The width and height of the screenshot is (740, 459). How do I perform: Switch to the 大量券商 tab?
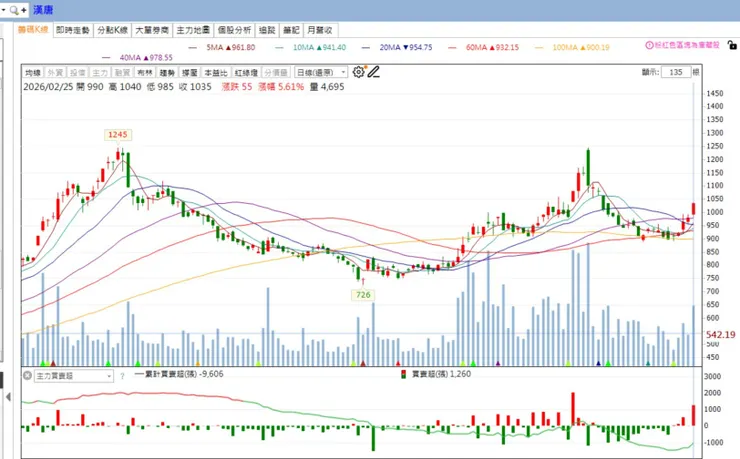pyautogui.click(x=152, y=30)
